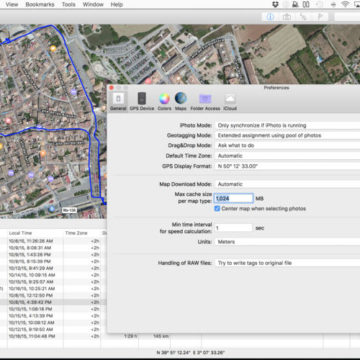Open the Default Time Zone dropdown
Screen dimensions: 360x360
pyautogui.click(x=287, y=156)
